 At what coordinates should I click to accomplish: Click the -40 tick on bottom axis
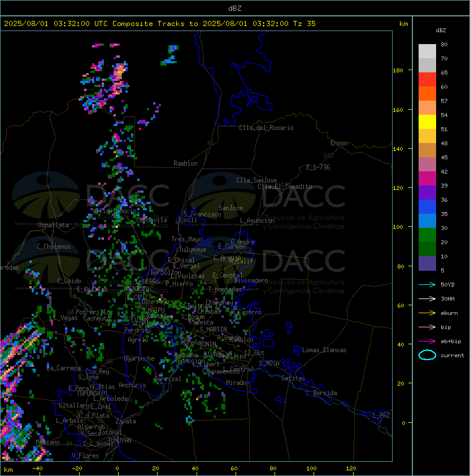pos(38,469)
